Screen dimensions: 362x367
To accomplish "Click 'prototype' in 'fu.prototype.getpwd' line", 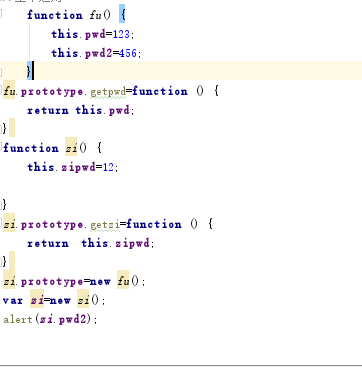I will coord(52,92).
